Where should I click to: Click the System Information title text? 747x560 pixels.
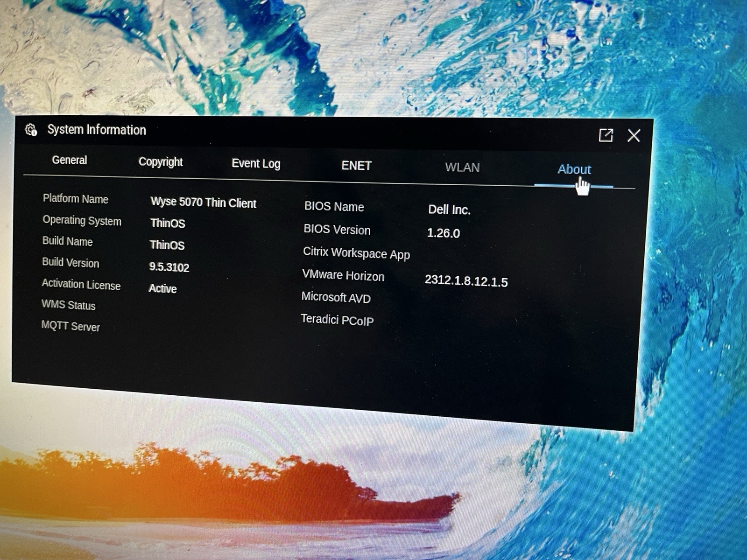[97, 130]
